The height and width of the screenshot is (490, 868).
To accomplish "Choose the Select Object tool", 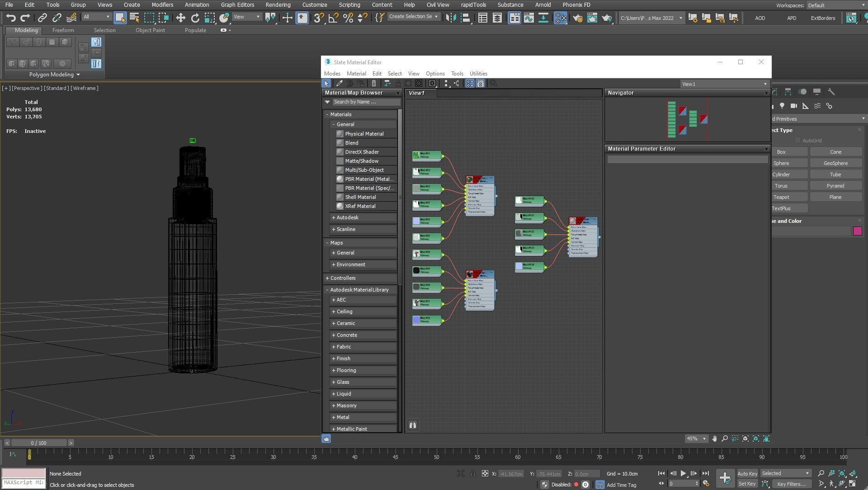I will pos(120,18).
